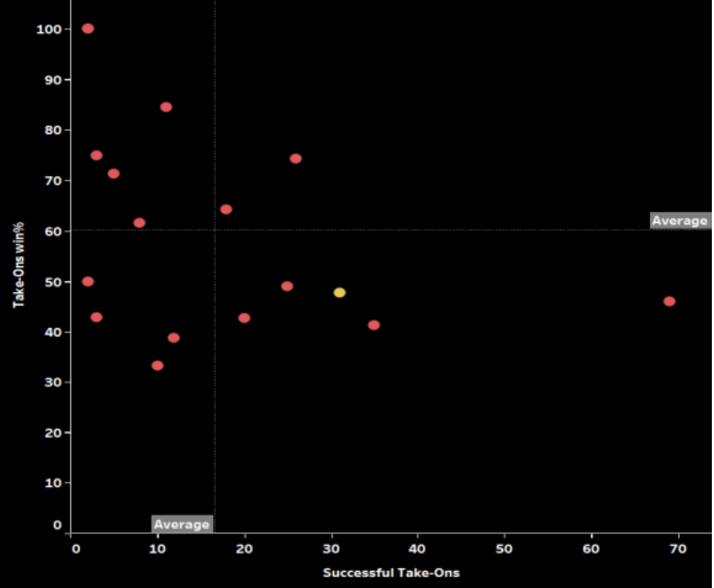
Task: Click the x-axis tick label 20
Action: coord(245,549)
